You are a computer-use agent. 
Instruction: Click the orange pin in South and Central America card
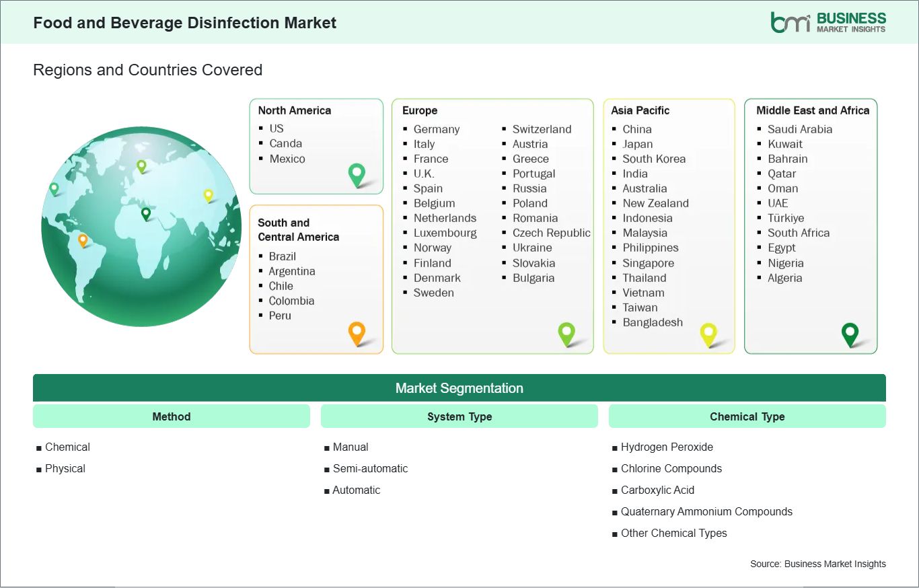pos(357,332)
